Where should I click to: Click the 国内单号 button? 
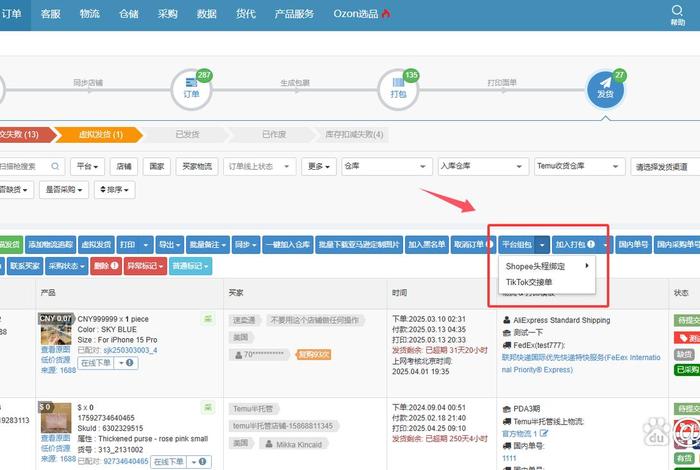tap(633, 245)
